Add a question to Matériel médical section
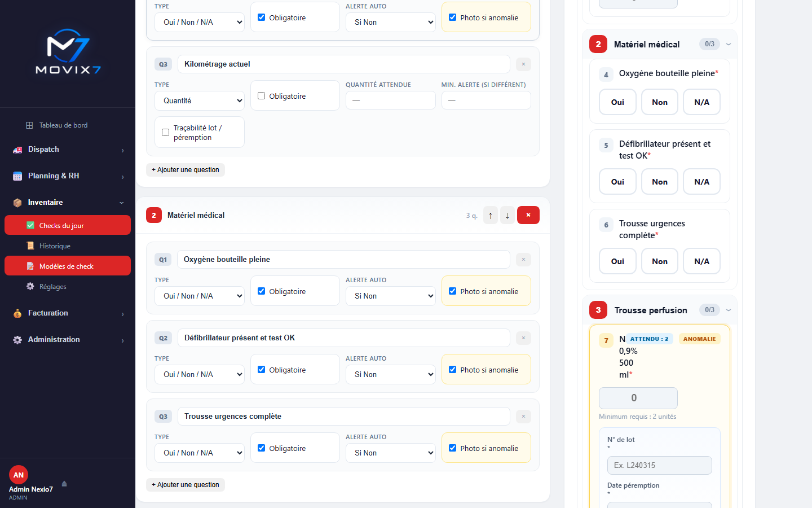The height and width of the screenshot is (508, 812). (x=186, y=485)
